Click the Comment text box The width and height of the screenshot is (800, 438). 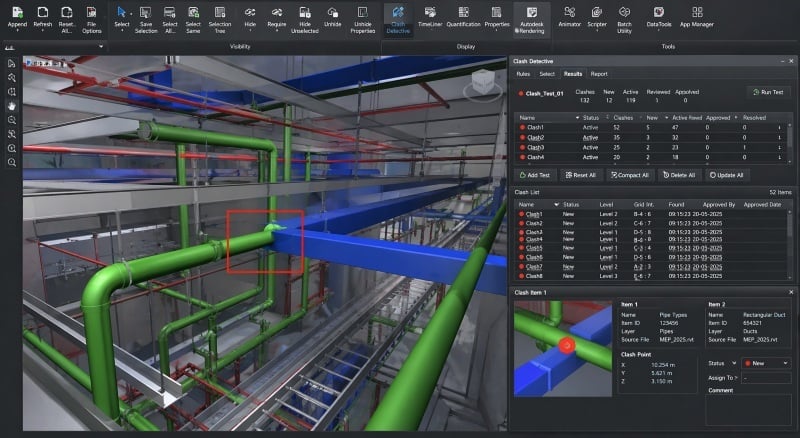[748, 409]
